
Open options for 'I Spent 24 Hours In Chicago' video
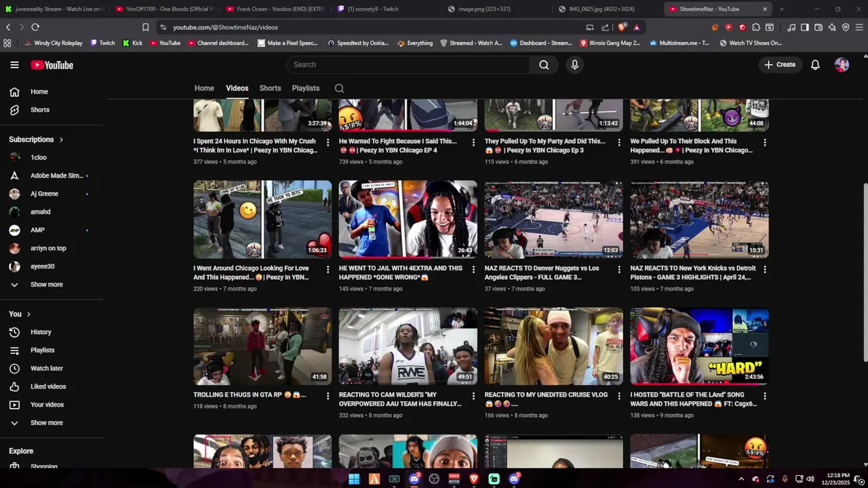coord(328,142)
